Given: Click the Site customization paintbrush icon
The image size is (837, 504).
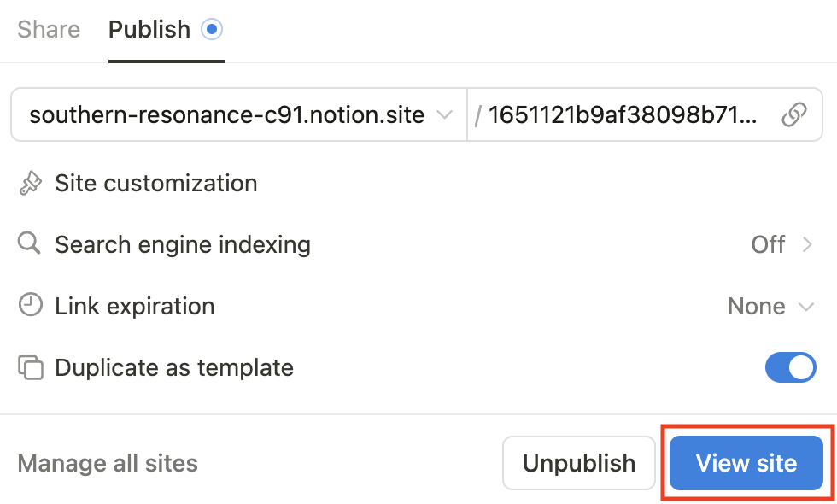Looking at the screenshot, I should point(31,184).
